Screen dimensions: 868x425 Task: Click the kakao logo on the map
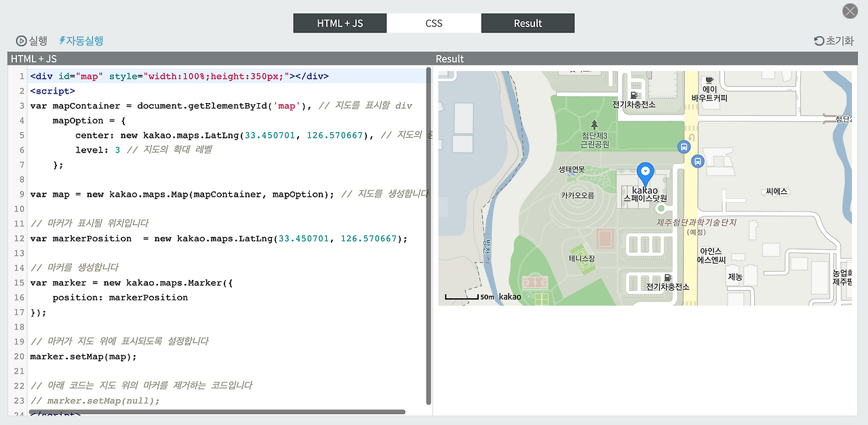coord(510,297)
